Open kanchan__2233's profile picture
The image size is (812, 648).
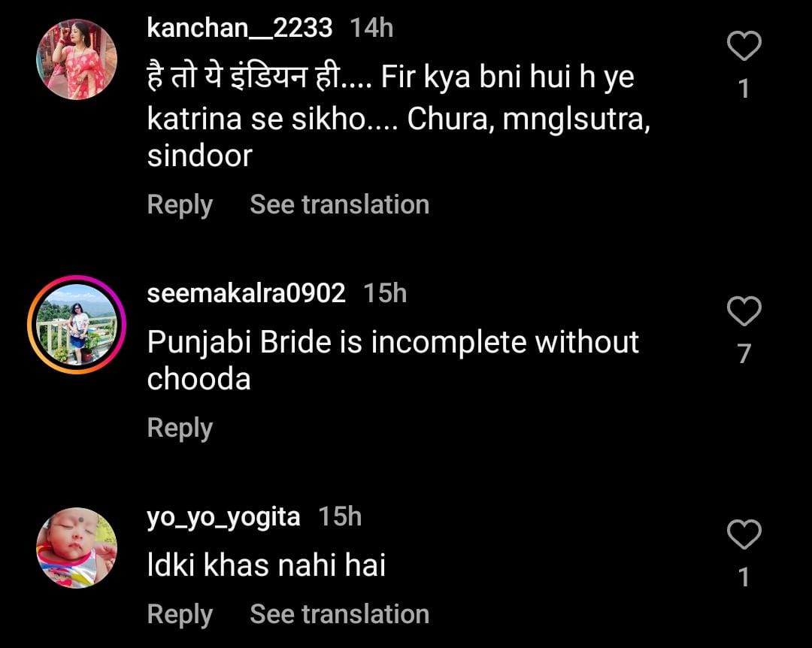77,60
